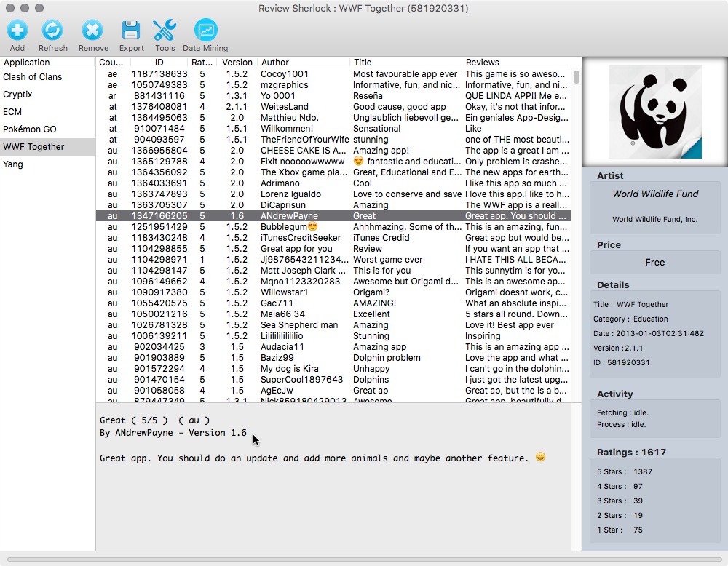Viewport: 728px width, 566px height.
Task: Sort by the Rating column header
Action: [202, 62]
